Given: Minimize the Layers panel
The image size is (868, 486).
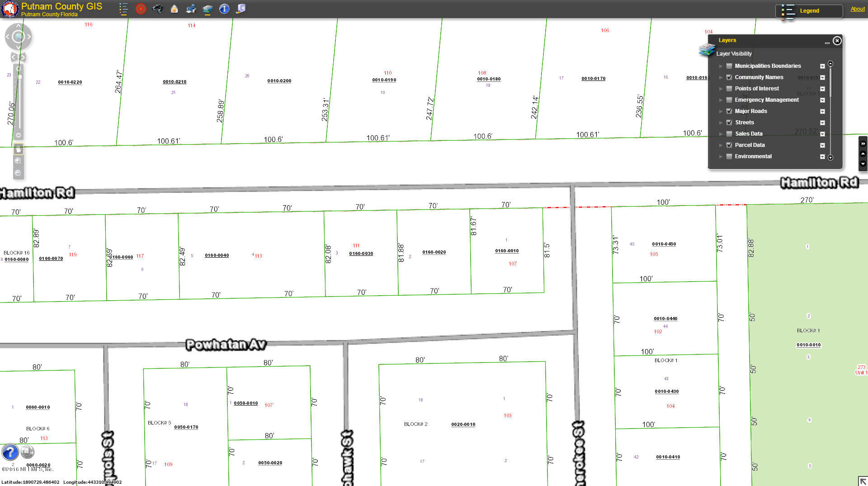Looking at the screenshot, I should click(x=827, y=42).
